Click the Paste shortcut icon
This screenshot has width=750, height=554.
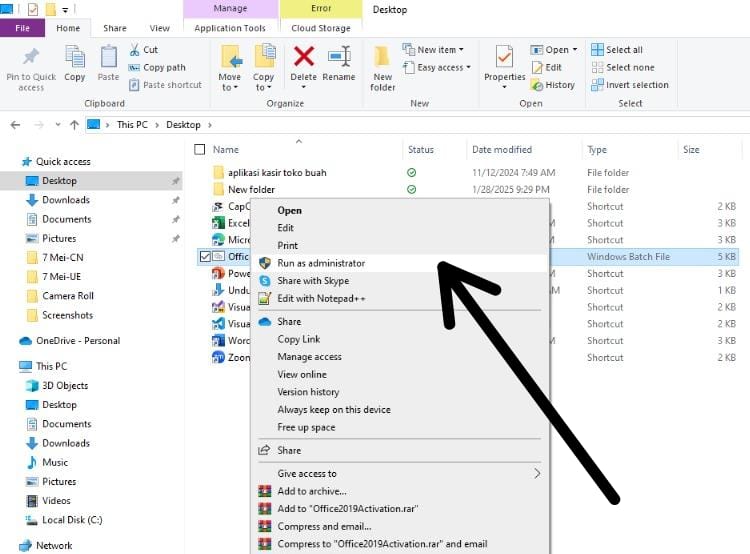(x=134, y=85)
